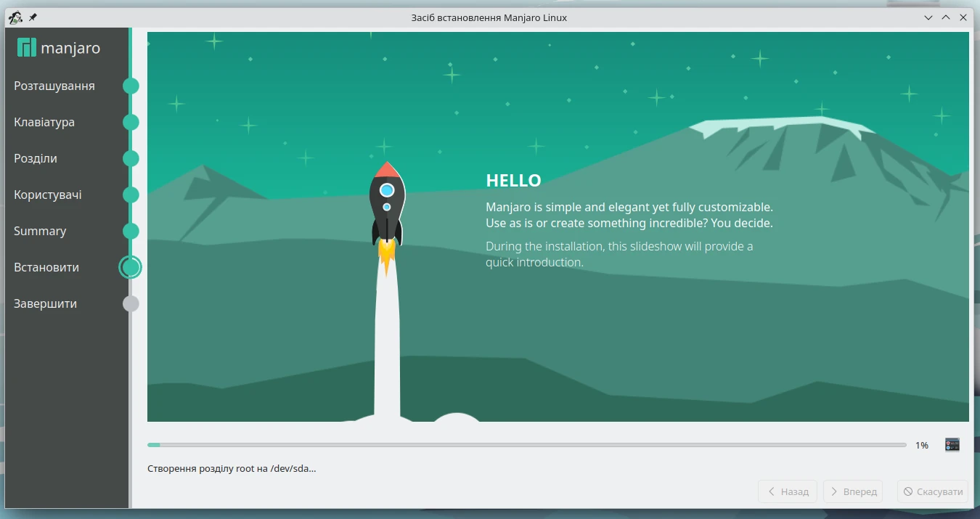Select the Summary step

tap(40, 231)
